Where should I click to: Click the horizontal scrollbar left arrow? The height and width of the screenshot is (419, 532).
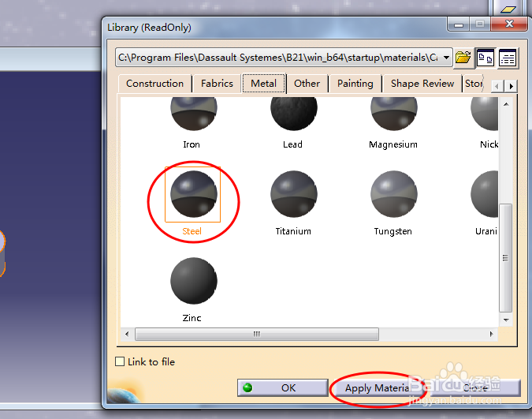(127, 334)
